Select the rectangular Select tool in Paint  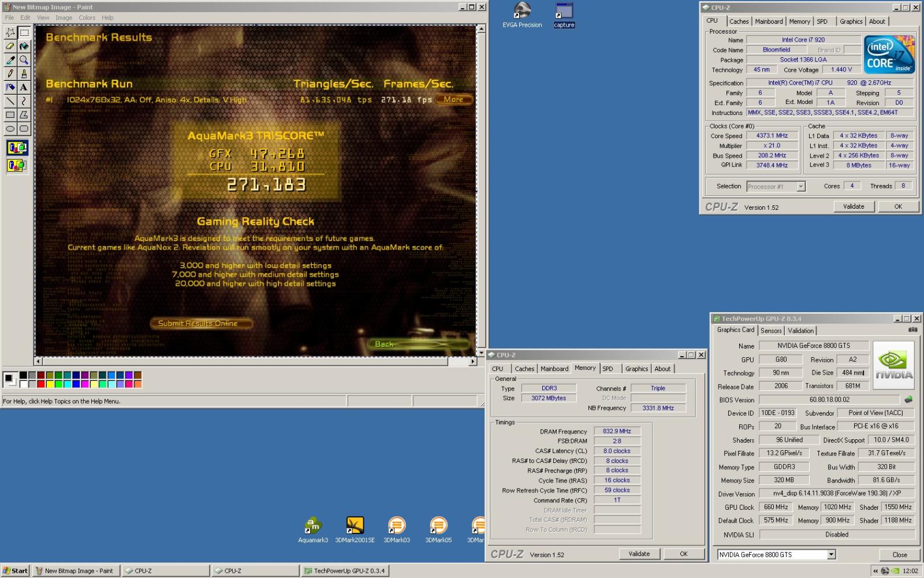click(x=24, y=32)
